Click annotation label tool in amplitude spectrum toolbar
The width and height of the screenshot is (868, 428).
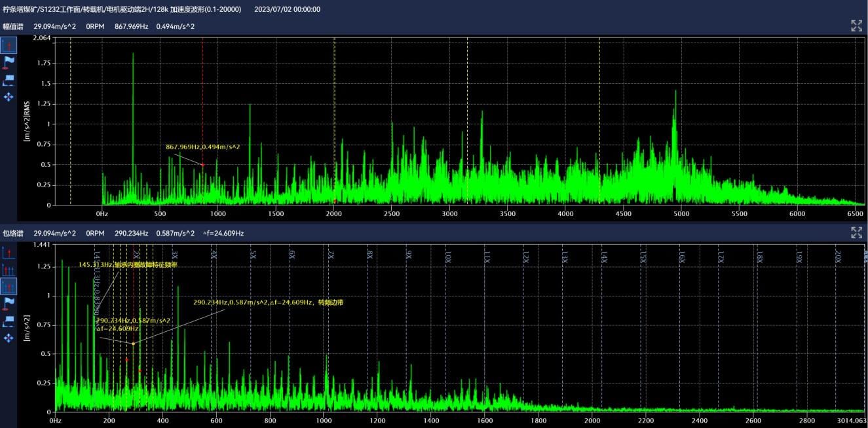tap(9, 80)
